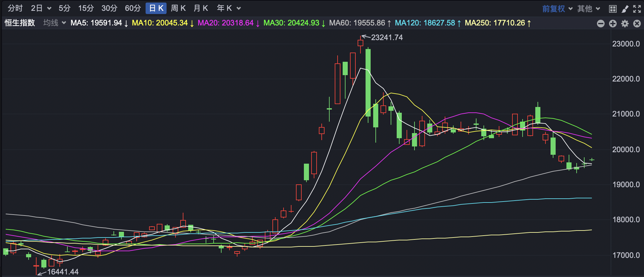Switch to 周K weekly chart
This screenshot has width=644, height=277.
coord(178,8)
